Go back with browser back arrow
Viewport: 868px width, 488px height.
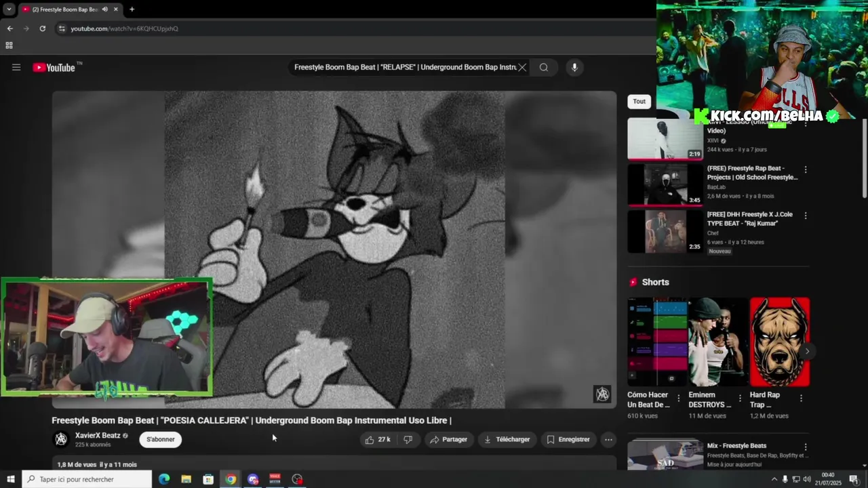point(9,28)
